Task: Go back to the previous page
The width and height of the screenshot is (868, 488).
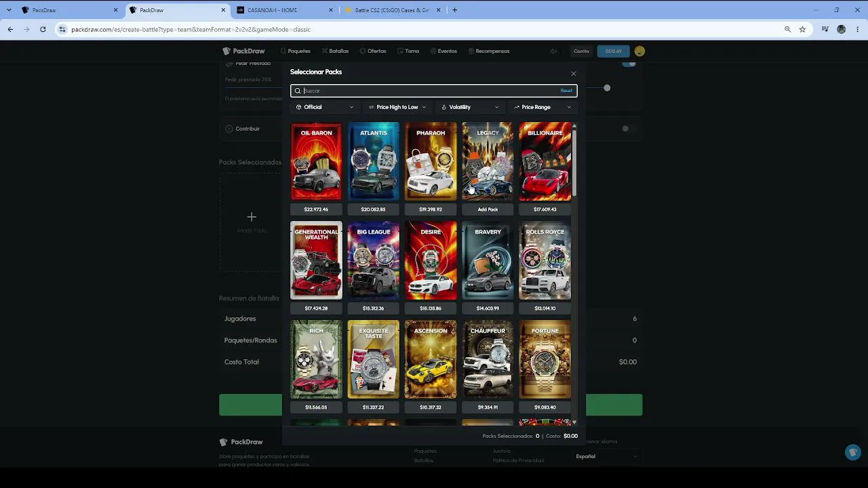Action: tap(10, 29)
